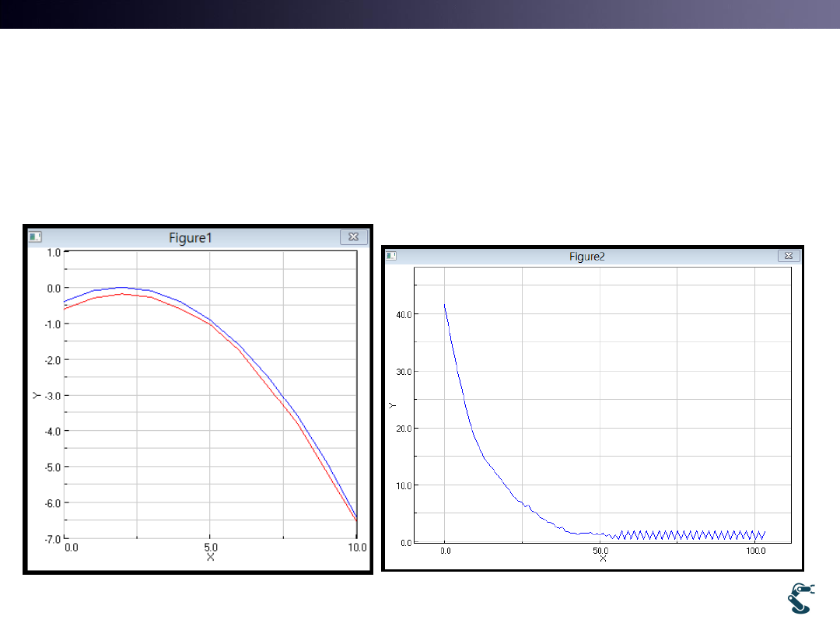
Task: Click the Figure1 window menu icon
Action: pos(35,237)
